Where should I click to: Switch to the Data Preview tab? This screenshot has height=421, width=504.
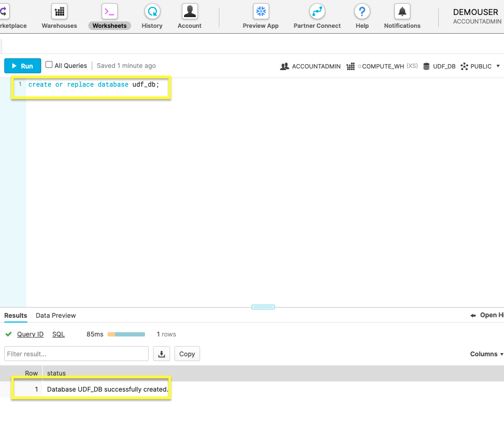[x=56, y=316]
